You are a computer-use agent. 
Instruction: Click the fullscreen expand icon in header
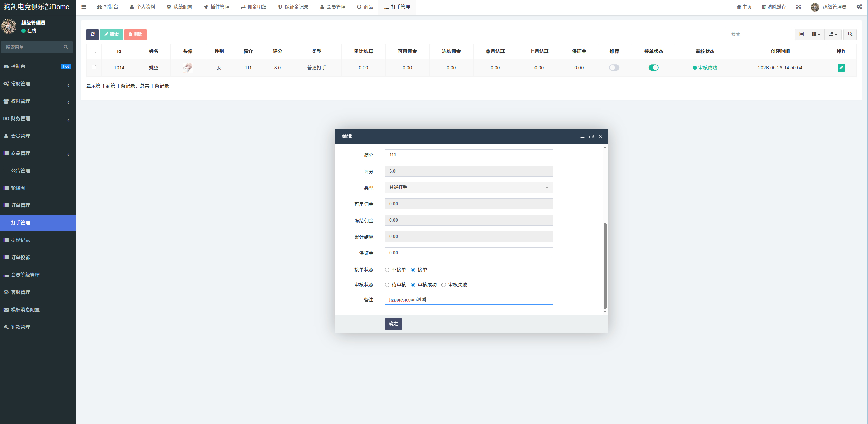[799, 7]
